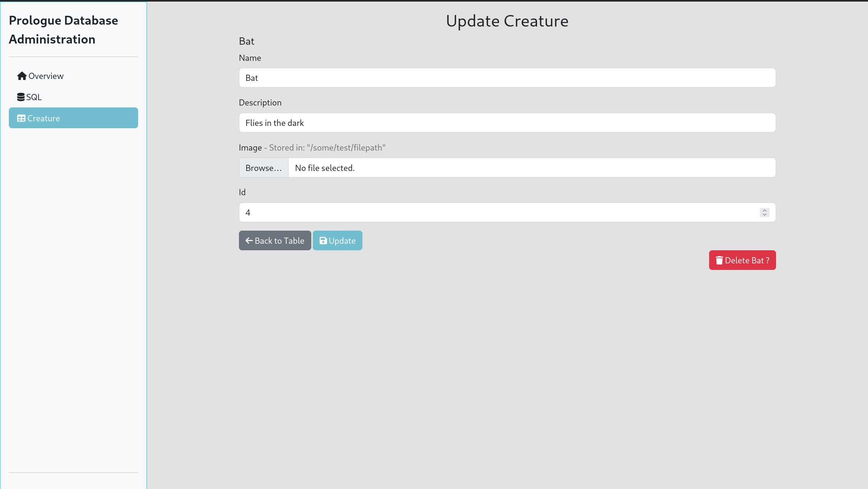The height and width of the screenshot is (489, 868).
Task: Decrement the Id value with the down arrow
Action: [765, 214]
